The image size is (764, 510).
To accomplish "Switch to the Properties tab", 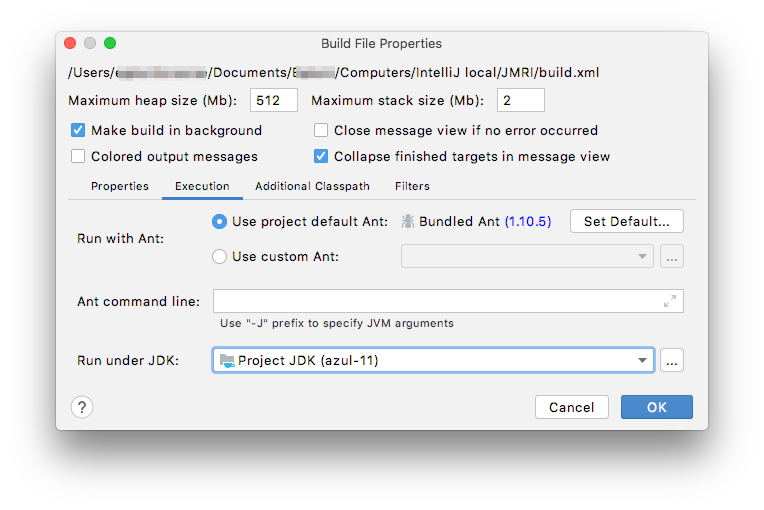I will click(x=120, y=186).
